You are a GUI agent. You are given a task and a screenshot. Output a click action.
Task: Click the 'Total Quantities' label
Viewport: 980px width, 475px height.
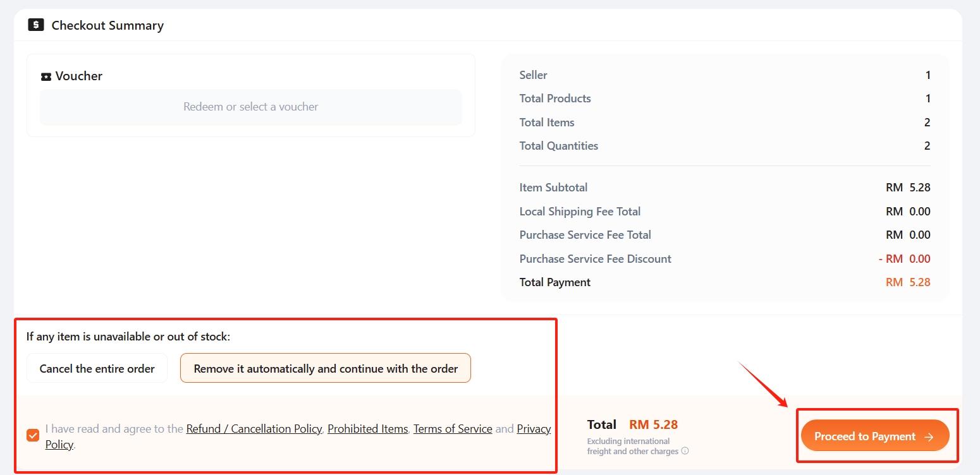click(x=558, y=146)
